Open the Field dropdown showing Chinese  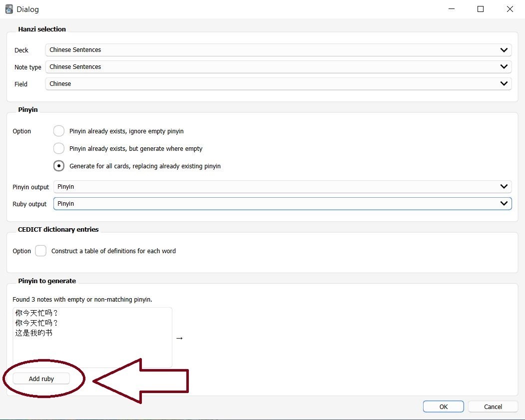[278, 84]
